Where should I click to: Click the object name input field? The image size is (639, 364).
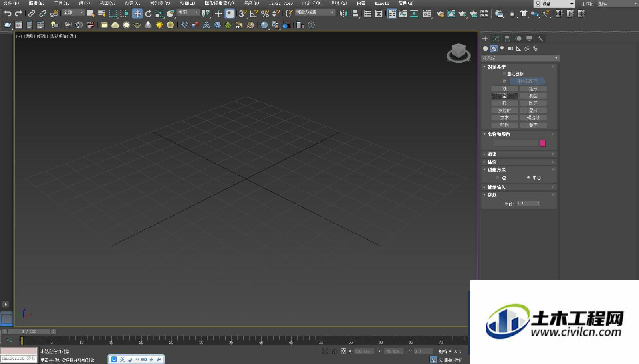[516, 143]
